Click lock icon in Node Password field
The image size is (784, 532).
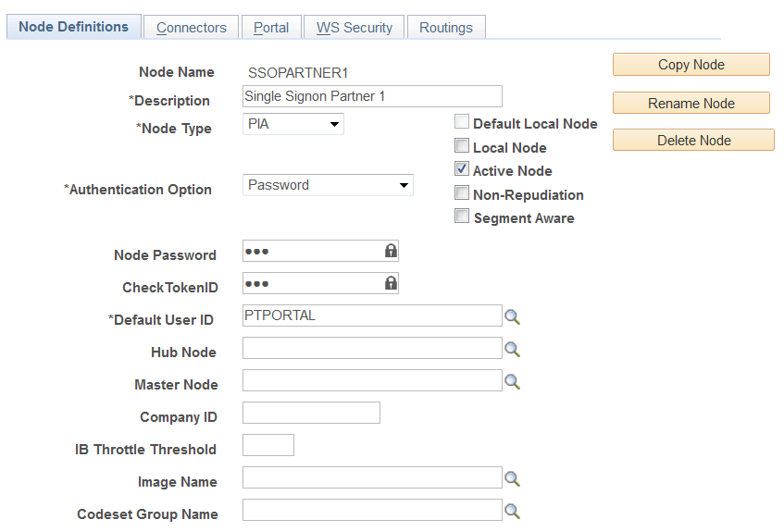[x=391, y=251]
